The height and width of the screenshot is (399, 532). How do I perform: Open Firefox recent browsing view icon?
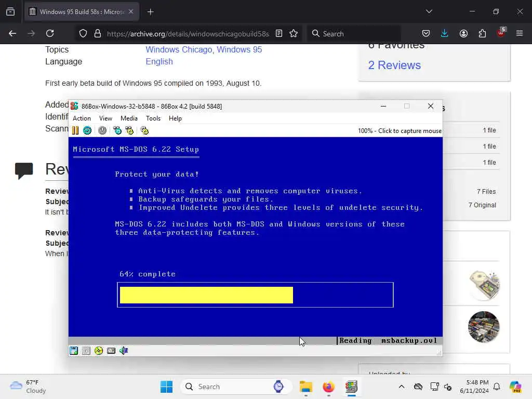(x=10, y=12)
